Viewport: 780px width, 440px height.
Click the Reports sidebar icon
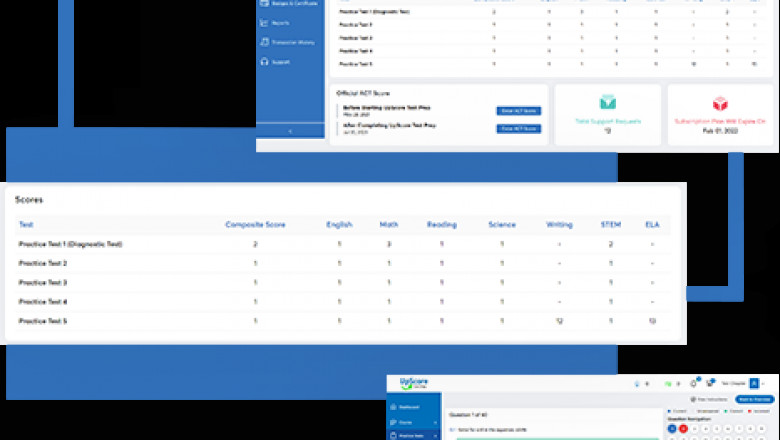tap(264, 23)
